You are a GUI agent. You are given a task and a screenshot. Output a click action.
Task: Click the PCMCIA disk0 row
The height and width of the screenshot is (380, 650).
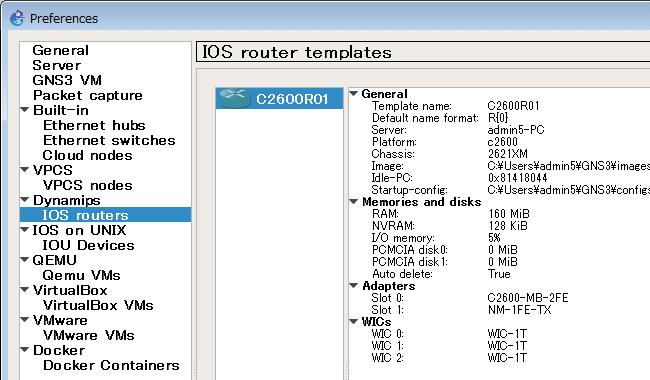click(499, 250)
